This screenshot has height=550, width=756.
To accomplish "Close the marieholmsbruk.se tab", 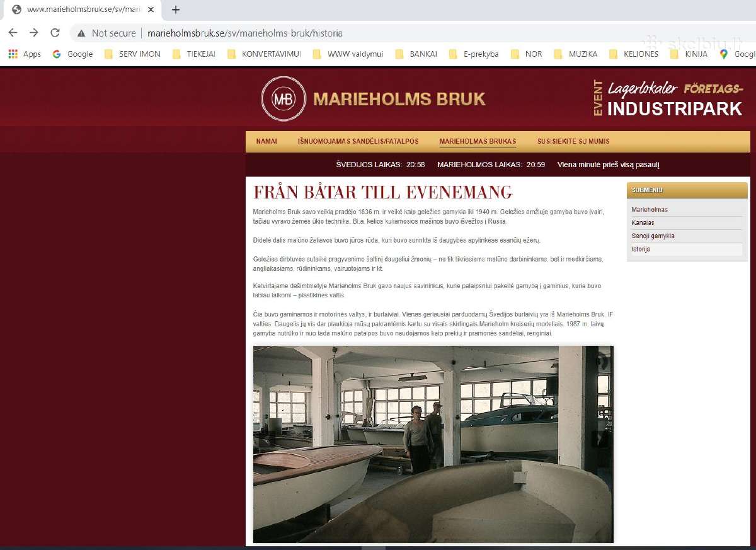I will [151, 9].
